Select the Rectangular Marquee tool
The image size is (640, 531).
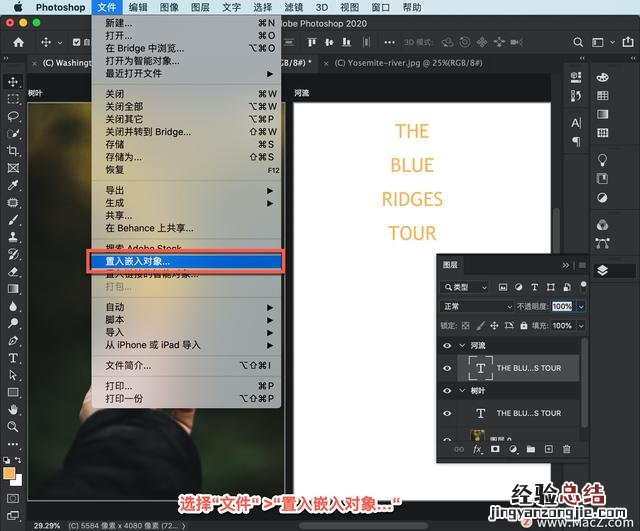point(13,99)
